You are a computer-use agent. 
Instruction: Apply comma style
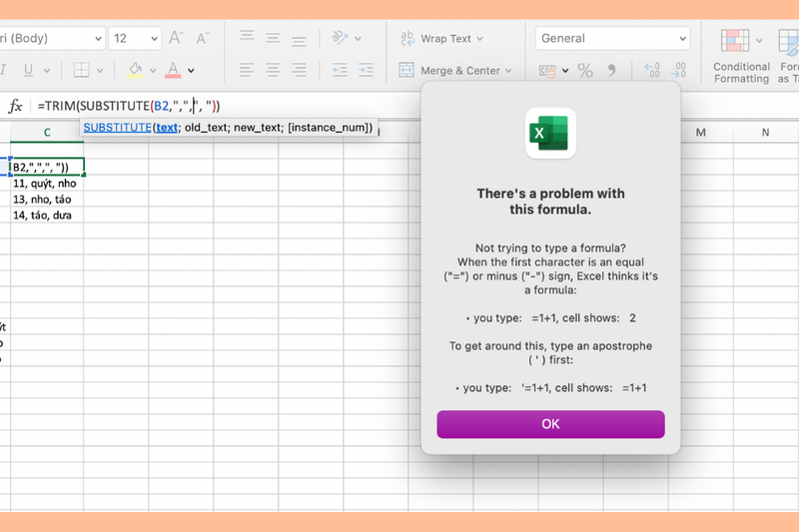(x=611, y=70)
